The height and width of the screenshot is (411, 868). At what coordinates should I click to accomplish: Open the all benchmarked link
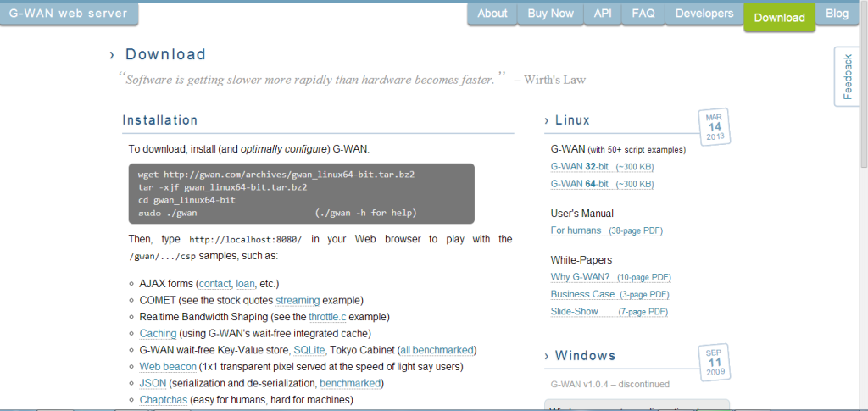437,350
